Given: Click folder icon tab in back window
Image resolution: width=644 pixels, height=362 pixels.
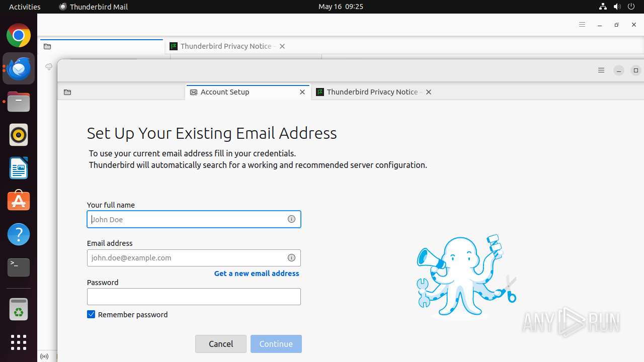Looking at the screenshot, I should click(47, 46).
